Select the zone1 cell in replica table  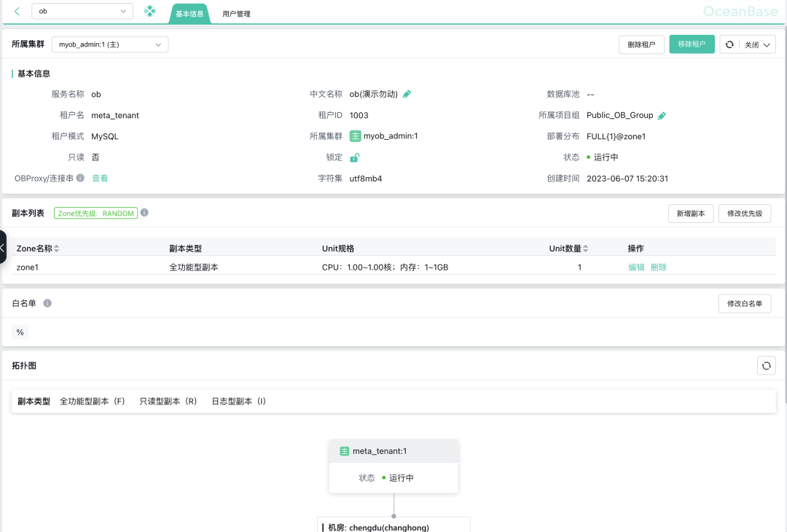click(x=28, y=267)
